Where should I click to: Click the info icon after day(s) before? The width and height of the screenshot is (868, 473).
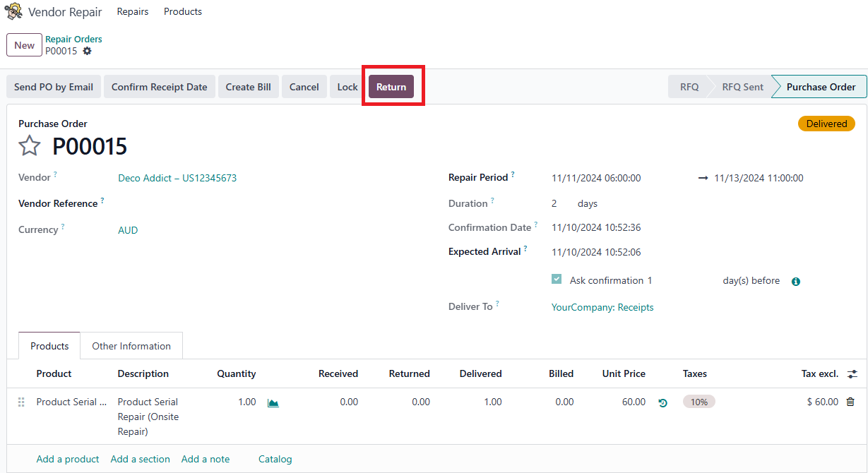coord(796,281)
